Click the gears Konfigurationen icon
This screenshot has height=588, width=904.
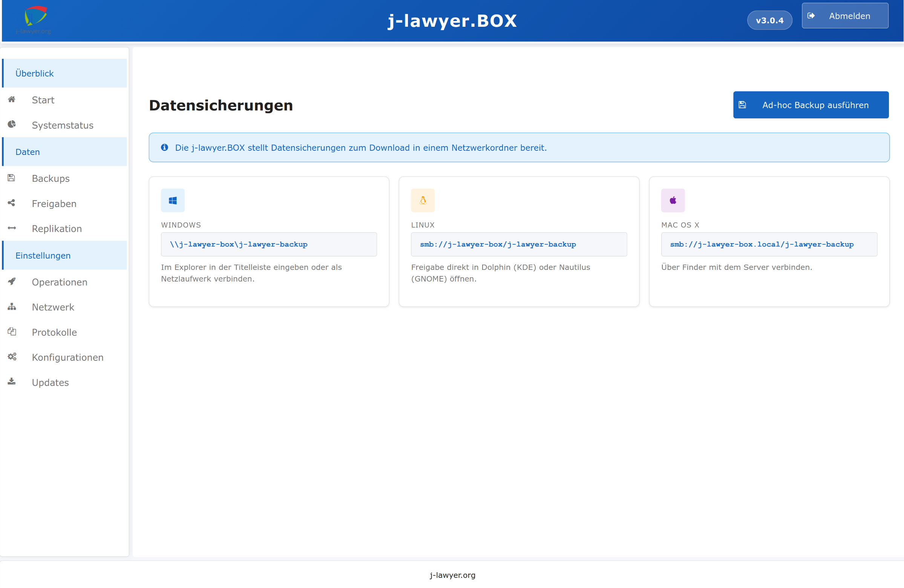12,357
